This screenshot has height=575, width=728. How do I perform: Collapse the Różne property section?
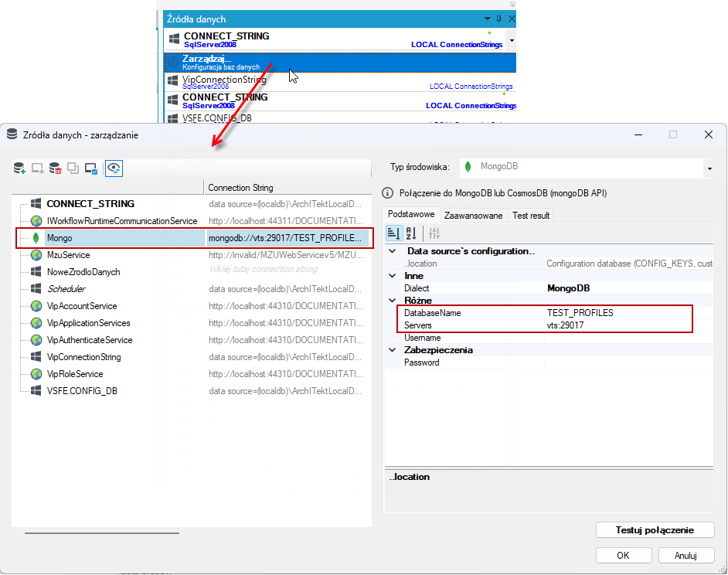[393, 301]
